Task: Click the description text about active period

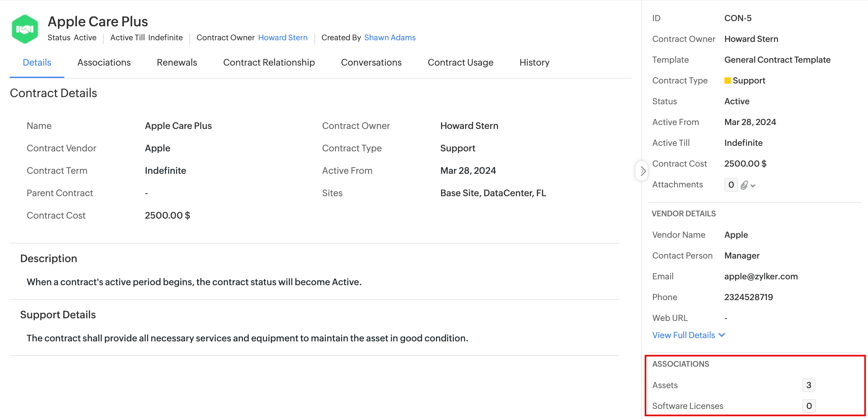Action: 194,282
